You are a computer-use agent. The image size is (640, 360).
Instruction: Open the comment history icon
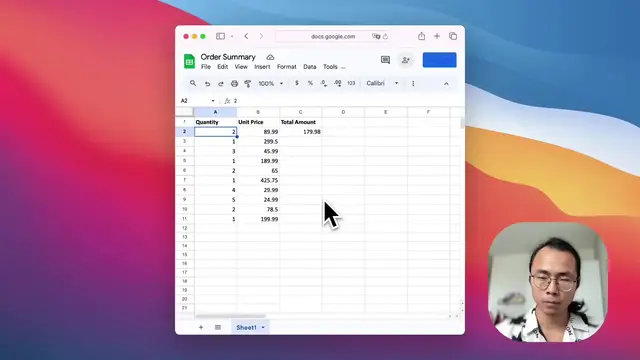tap(385, 60)
